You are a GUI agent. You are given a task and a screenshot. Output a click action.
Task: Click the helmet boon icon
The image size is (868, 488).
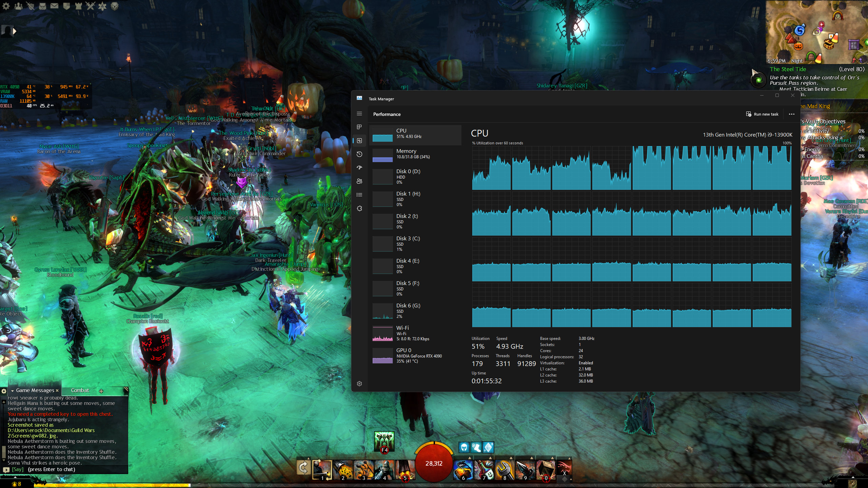pyautogui.click(x=464, y=447)
